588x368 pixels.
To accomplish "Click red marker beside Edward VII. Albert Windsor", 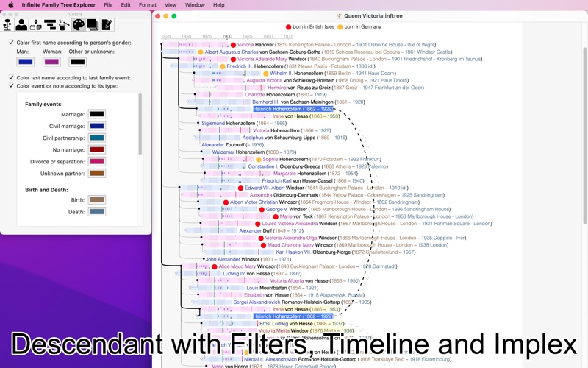I will (241, 188).
